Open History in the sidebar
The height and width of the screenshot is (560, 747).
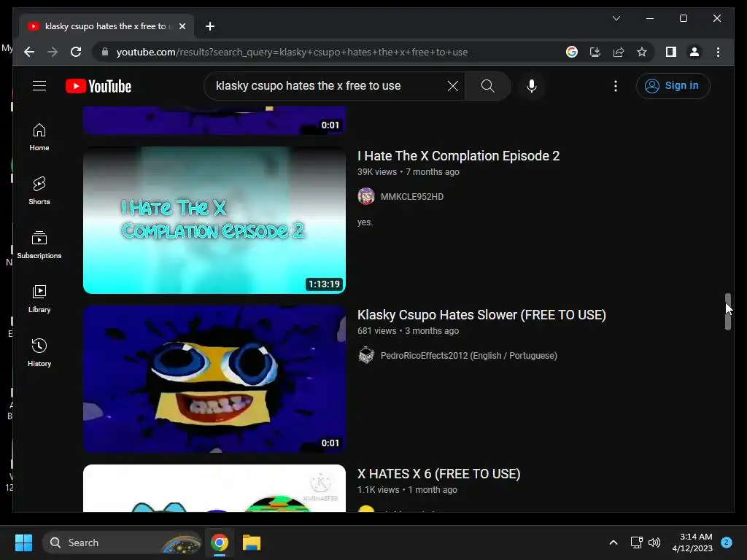[39, 352]
